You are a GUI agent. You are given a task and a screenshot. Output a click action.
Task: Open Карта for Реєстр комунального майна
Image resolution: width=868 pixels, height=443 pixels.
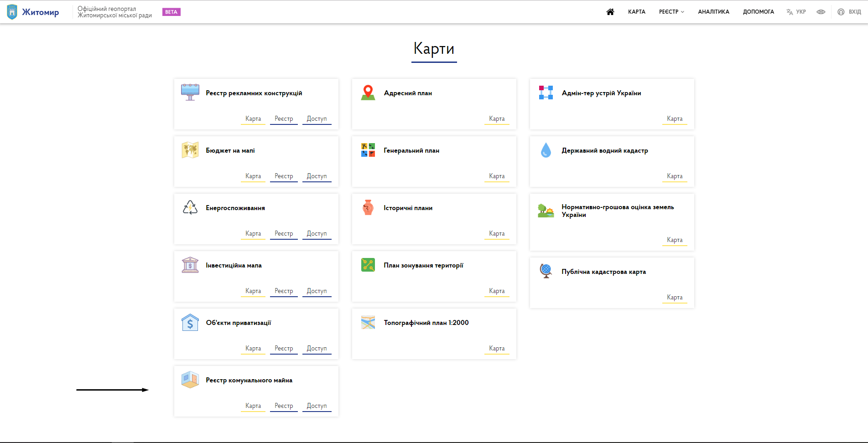253,406
